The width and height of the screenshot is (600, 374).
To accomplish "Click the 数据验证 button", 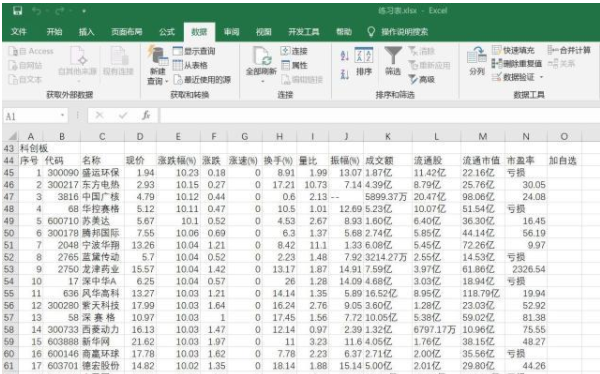I will [513, 77].
